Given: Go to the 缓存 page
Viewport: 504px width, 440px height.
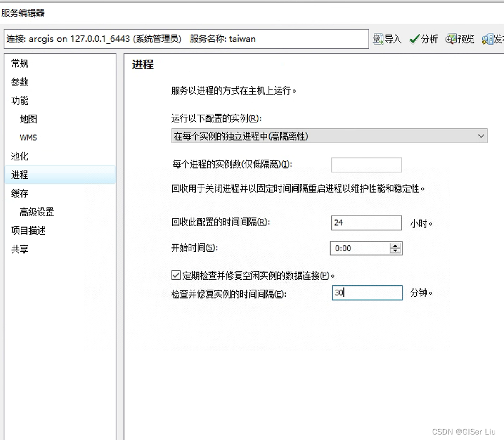Looking at the screenshot, I should point(19,193).
